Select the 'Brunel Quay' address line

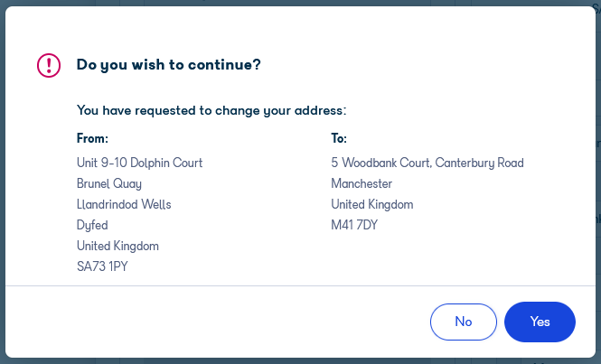coord(109,184)
